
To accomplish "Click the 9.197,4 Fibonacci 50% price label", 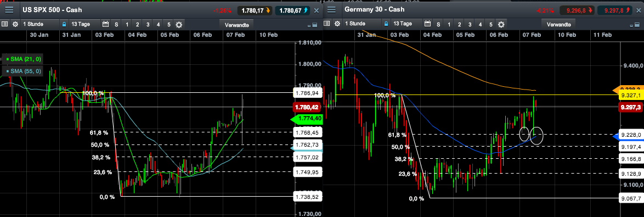I will pos(631,146).
